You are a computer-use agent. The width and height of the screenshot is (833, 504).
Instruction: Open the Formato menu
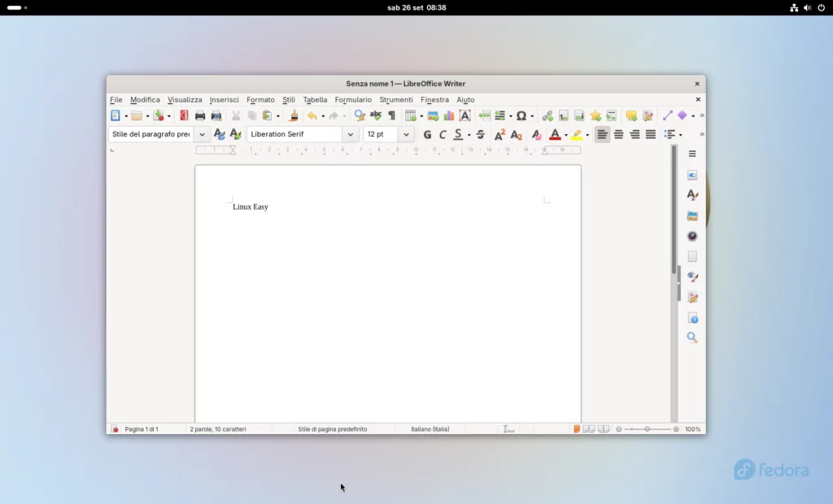tap(260, 100)
